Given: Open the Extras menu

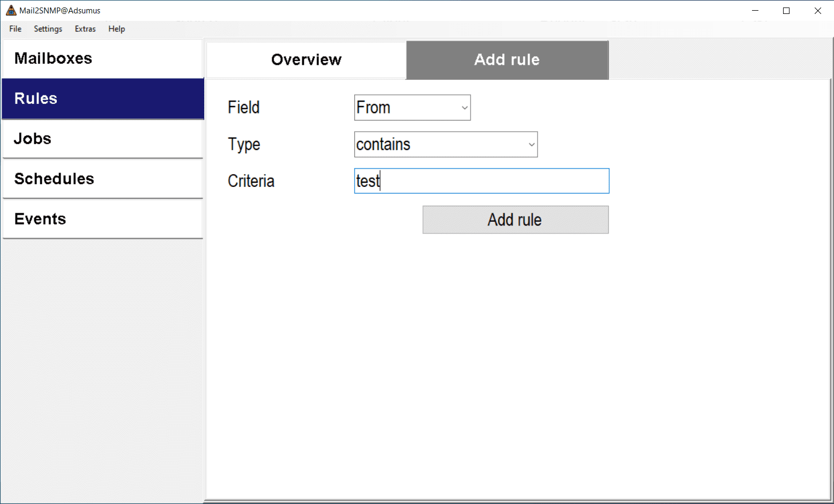Looking at the screenshot, I should [x=85, y=29].
